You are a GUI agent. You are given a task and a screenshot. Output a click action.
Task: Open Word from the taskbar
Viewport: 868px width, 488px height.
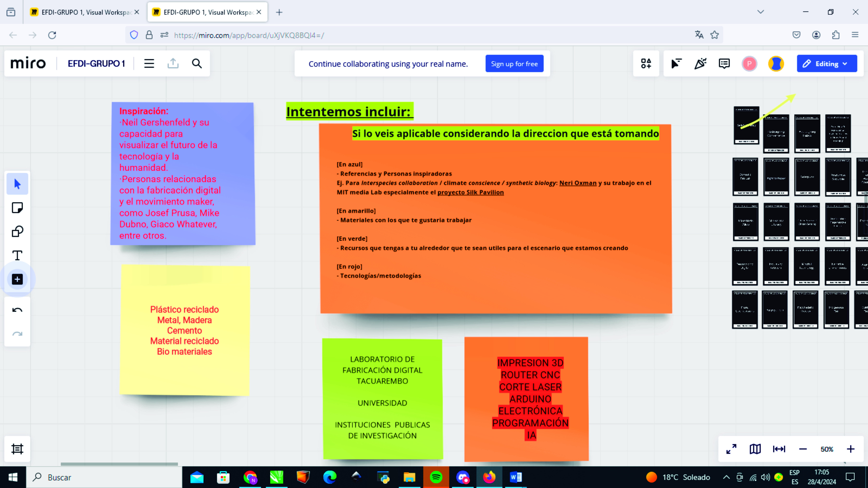pos(515,477)
